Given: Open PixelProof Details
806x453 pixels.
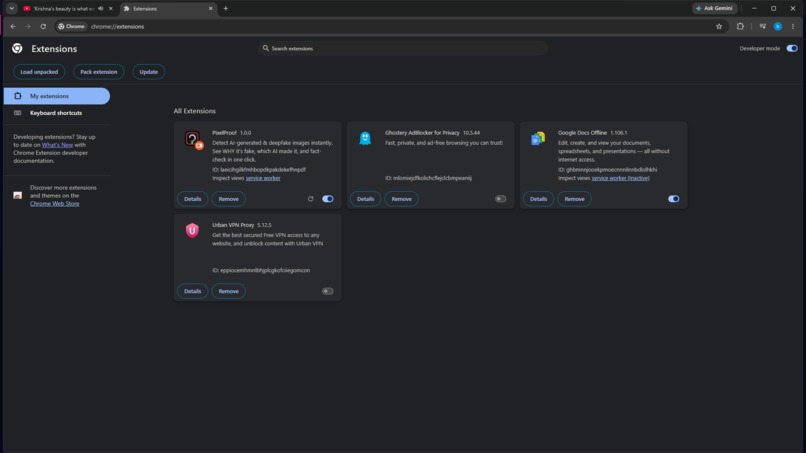Looking at the screenshot, I should click(193, 199).
